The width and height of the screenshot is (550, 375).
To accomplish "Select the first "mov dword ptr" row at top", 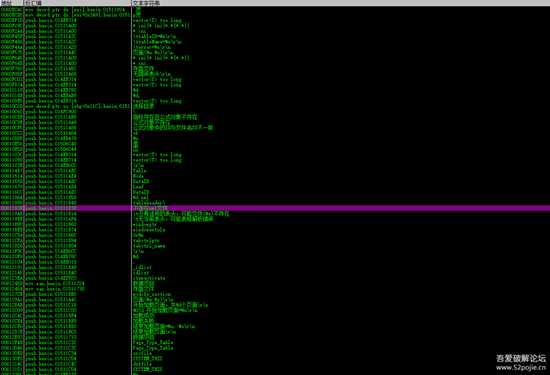I will pos(275,9).
